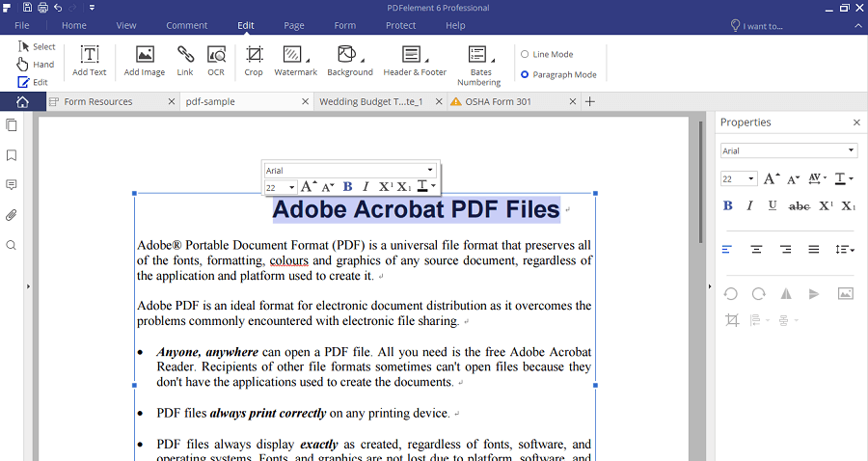Open the attachments sidebar panel
Screen dimensions: 868x461
pyautogui.click(x=11, y=215)
